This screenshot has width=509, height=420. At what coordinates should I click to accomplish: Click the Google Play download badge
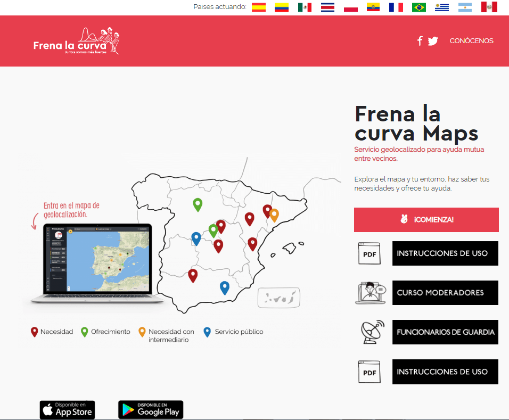[151, 410]
